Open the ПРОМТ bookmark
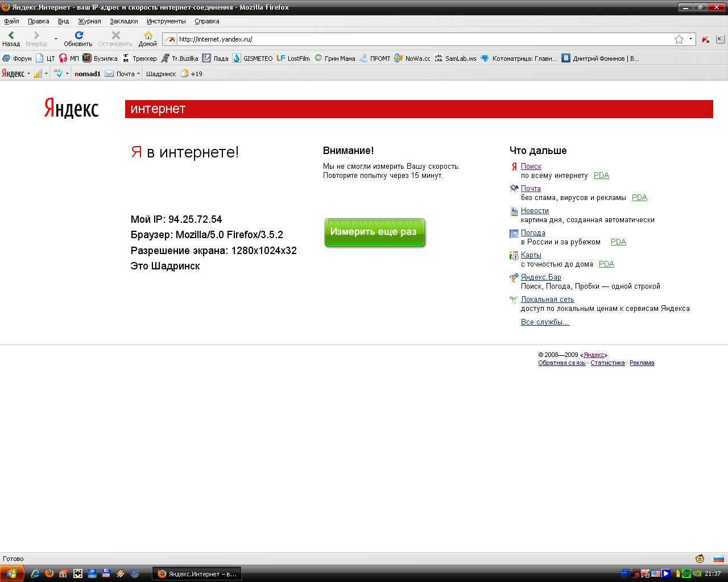This screenshot has width=728, height=582. tap(375, 58)
